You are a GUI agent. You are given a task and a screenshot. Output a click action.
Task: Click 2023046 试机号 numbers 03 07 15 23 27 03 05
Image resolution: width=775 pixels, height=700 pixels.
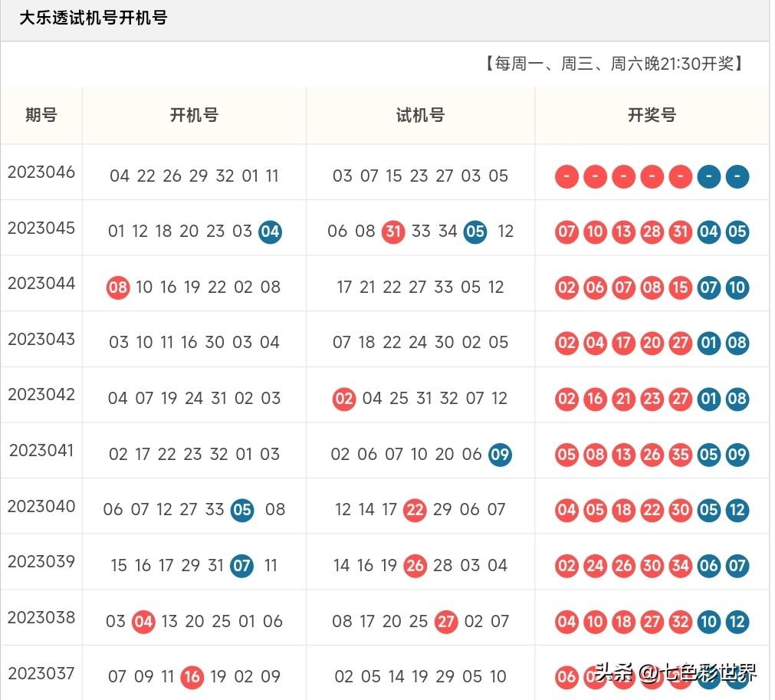tap(420, 176)
